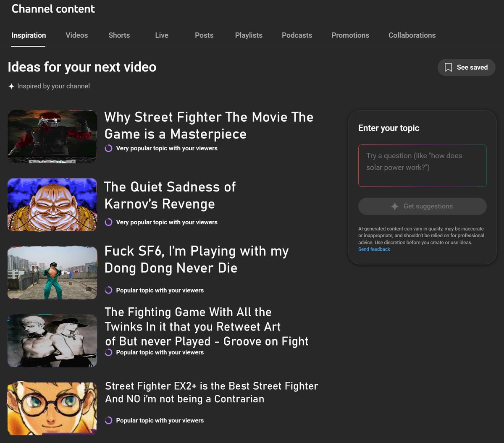This screenshot has width=504, height=443.
Task: Open the Street Fighter The Movie thumbnail
Action: click(x=52, y=136)
